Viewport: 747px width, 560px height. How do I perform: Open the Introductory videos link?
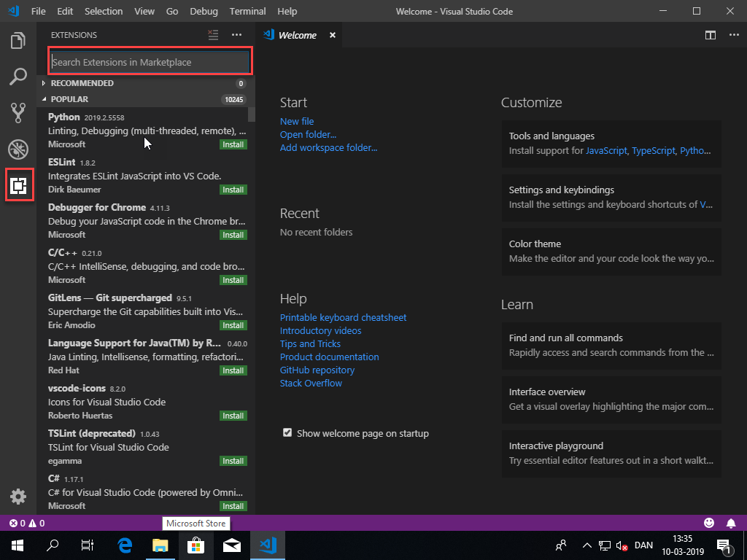[x=321, y=330]
